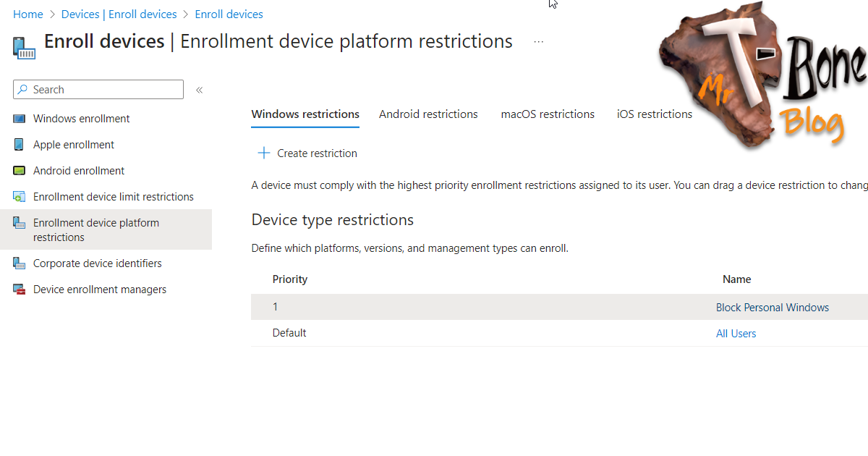The width and height of the screenshot is (868, 456).
Task: Open the ellipsis more options menu
Action: pyautogui.click(x=539, y=42)
